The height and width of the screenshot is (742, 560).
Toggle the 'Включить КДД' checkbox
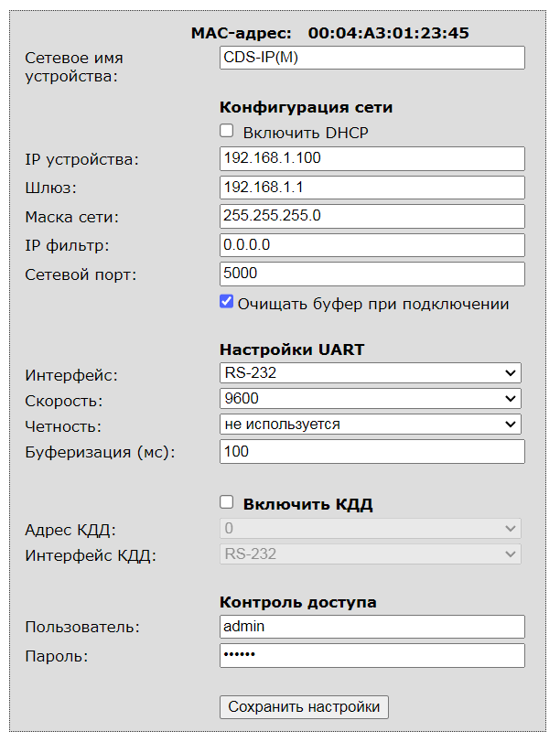[227, 502]
